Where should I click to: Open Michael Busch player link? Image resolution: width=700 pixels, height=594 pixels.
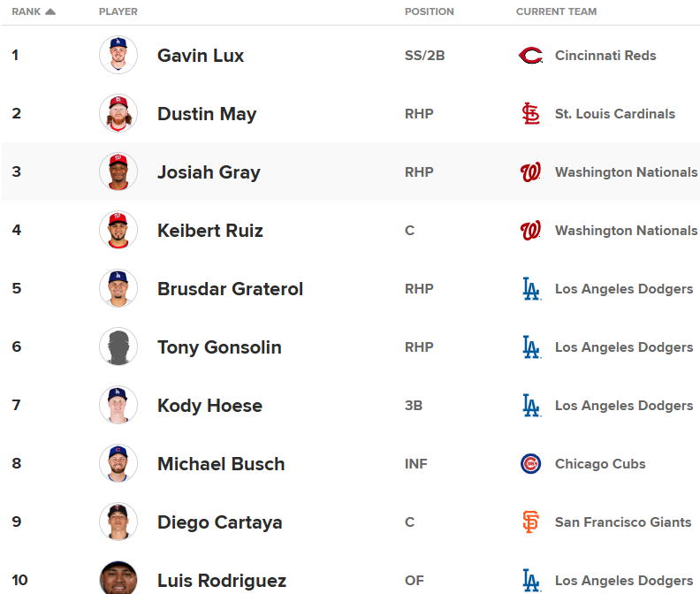221,464
